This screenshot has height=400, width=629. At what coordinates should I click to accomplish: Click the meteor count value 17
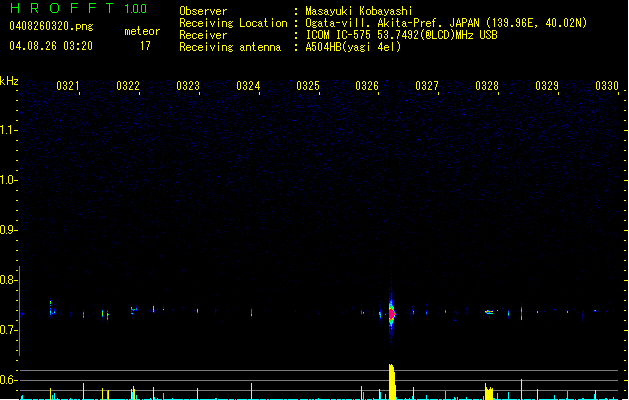(x=145, y=46)
